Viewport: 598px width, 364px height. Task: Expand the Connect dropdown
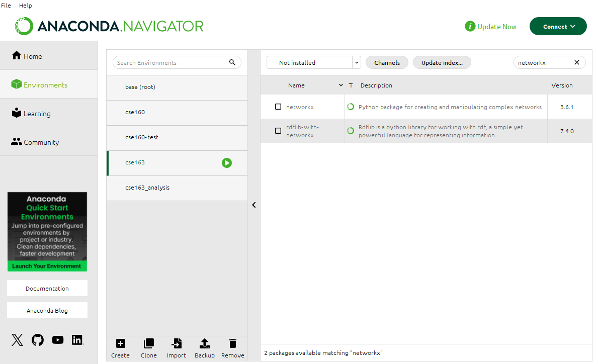coord(558,26)
